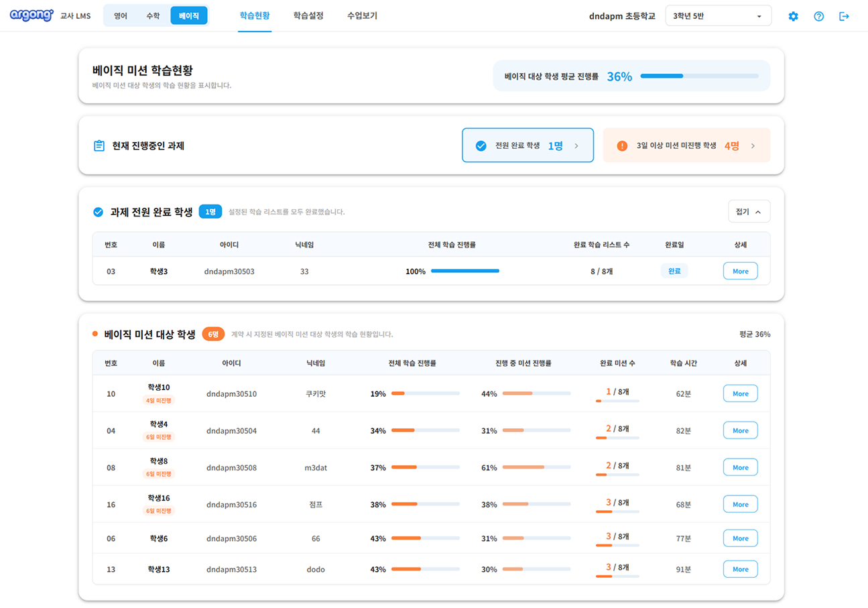The image size is (868, 608).
Task: Click the blue check icon in 전원 완료 학생 card
Action: pyautogui.click(x=481, y=145)
